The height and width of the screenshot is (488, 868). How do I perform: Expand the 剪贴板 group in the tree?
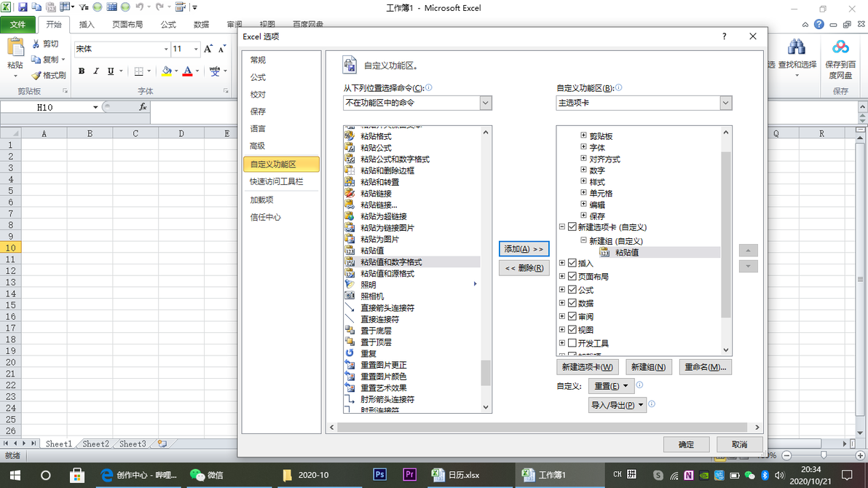click(x=583, y=135)
